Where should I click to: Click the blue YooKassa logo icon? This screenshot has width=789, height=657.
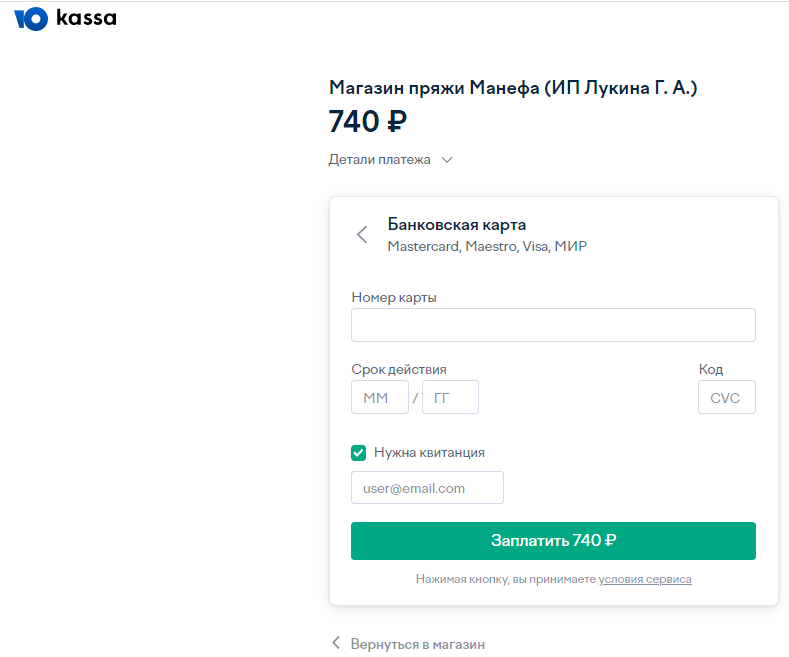(31, 19)
